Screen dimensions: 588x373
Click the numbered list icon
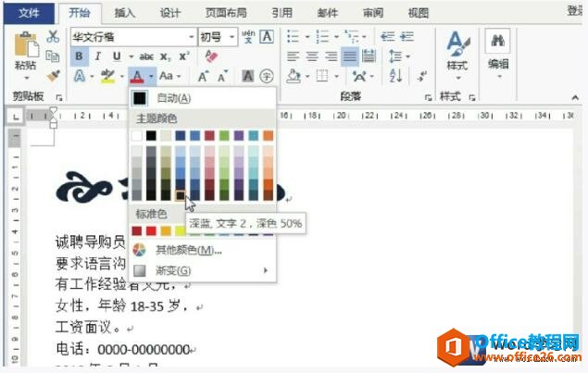click(x=322, y=36)
